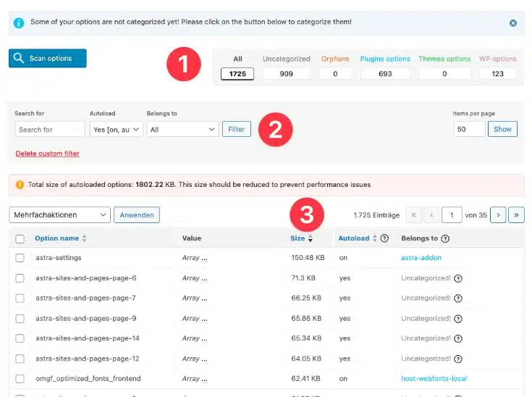Go to next page arrow
532x397 pixels.
[x=498, y=214]
